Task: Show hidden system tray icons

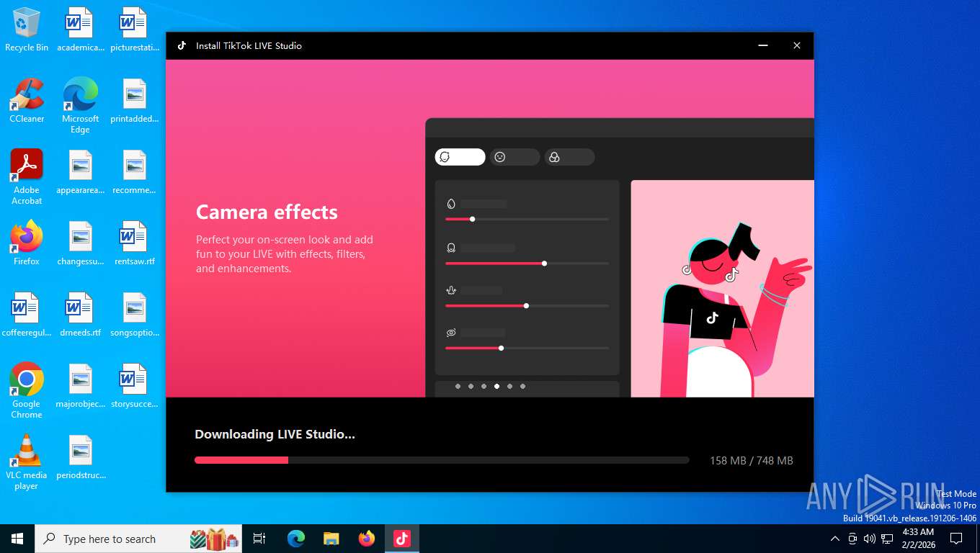Action: point(835,539)
